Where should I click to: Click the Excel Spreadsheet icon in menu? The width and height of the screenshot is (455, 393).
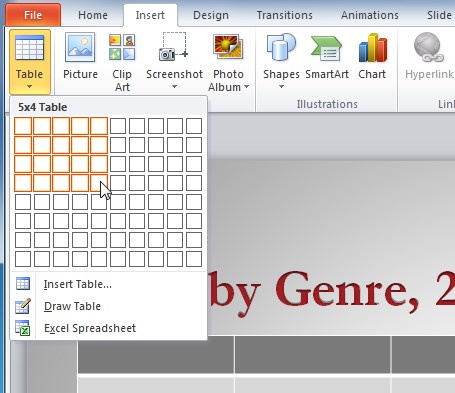pyautogui.click(x=23, y=328)
